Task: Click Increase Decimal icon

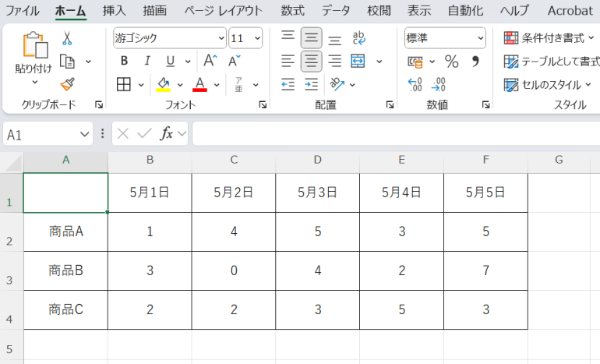Action: 415,84
